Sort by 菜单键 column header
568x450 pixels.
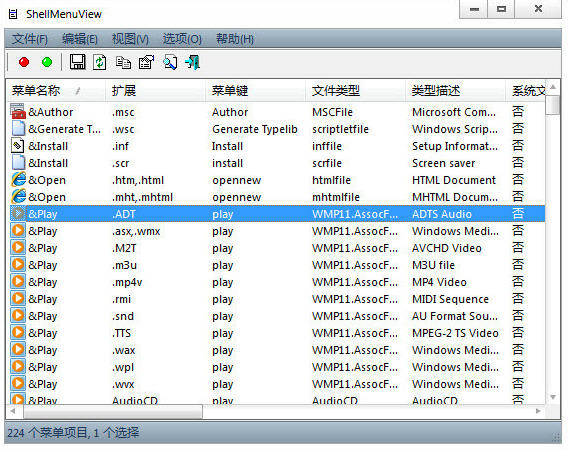[x=256, y=91]
